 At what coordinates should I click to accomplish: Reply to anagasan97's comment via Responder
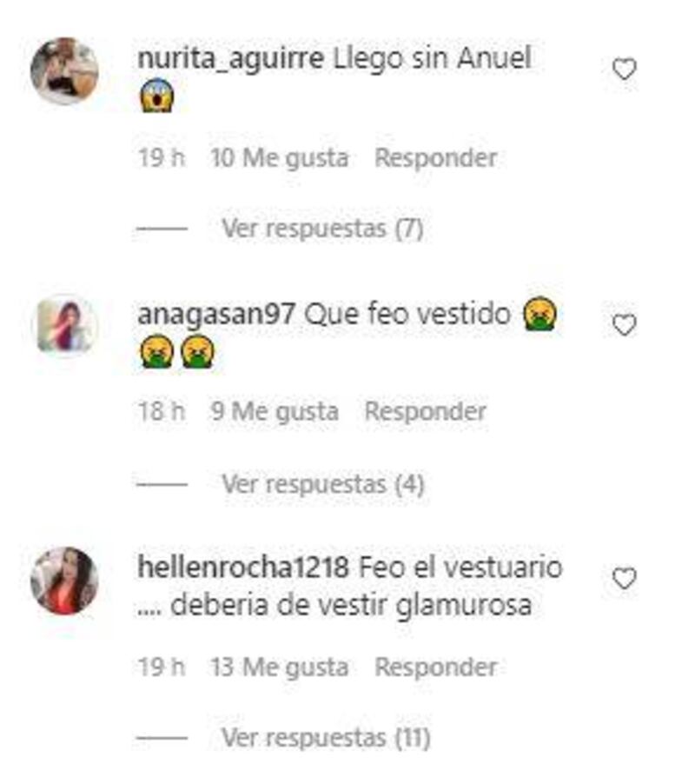425,412
